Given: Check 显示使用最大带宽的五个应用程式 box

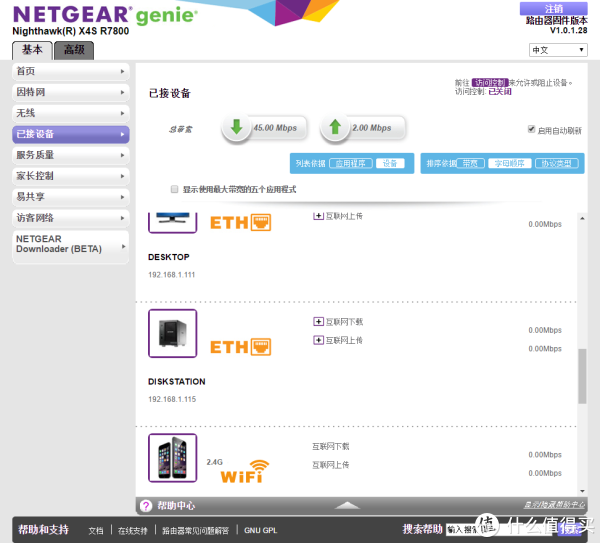Looking at the screenshot, I should click(x=174, y=189).
